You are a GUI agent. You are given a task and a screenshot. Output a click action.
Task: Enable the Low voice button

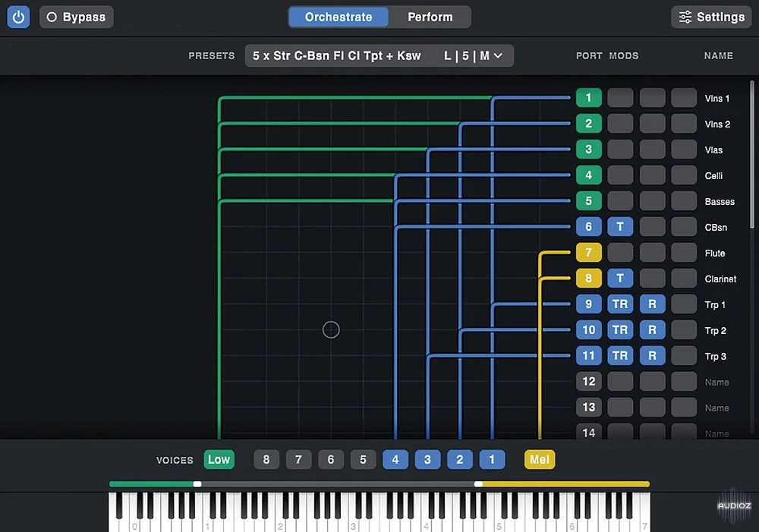tap(219, 459)
